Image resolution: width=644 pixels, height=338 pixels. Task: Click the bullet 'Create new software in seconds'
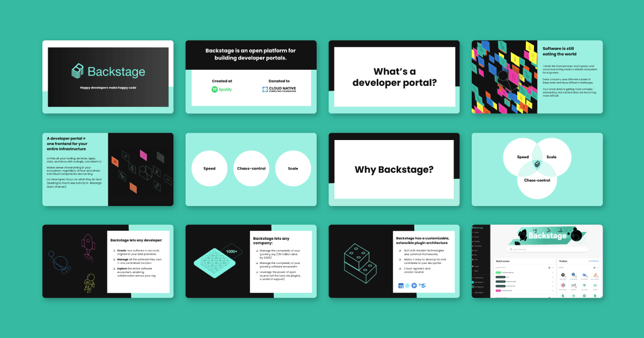[x=139, y=252]
